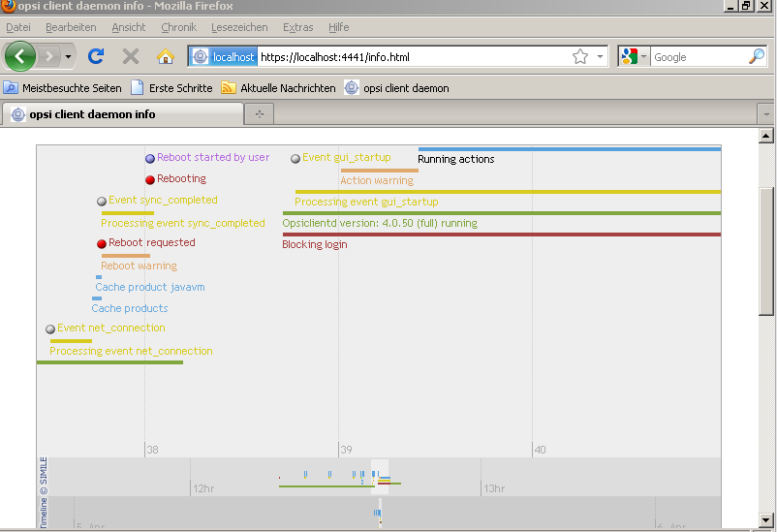Click the minute 39 marker label
Screen dimensions: 777x532
pos(346,450)
